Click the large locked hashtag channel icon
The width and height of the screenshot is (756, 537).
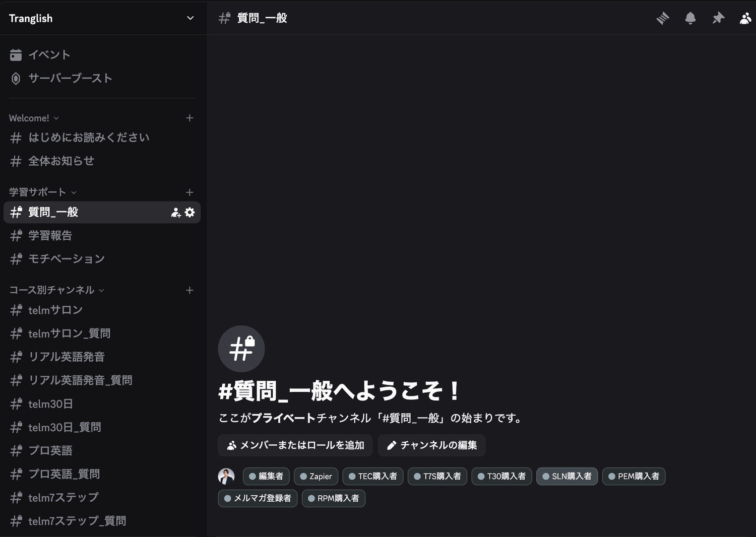(x=241, y=349)
